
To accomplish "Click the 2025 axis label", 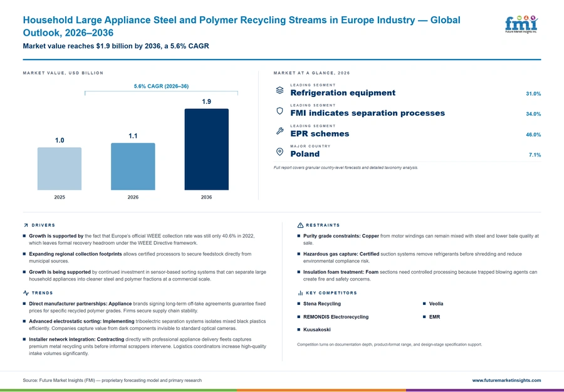I will pos(60,197).
